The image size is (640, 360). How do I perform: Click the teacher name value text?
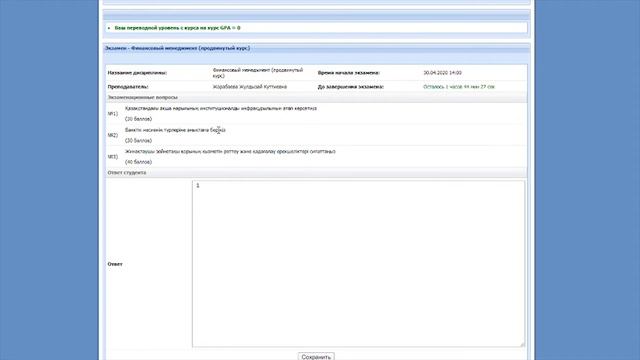250,87
